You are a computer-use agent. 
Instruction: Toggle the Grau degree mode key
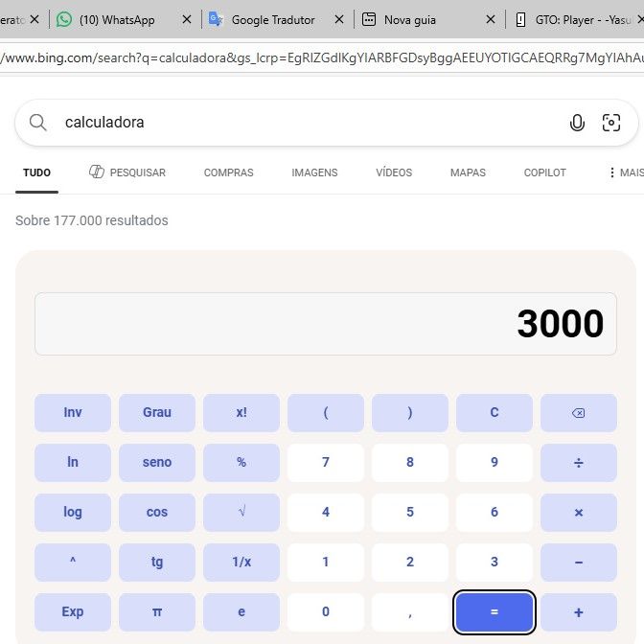coord(157,413)
